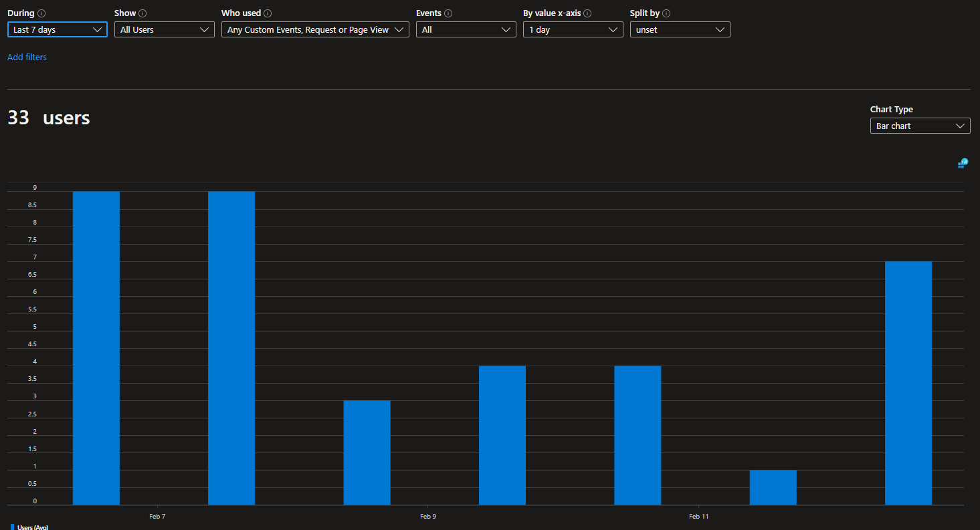This screenshot has height=530, width=980.
Task: Click the info icon beside Show label
Action: 142,13
